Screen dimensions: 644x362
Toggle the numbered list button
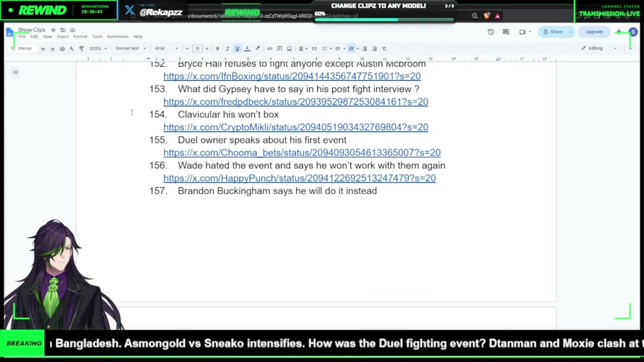click(351, 49)
